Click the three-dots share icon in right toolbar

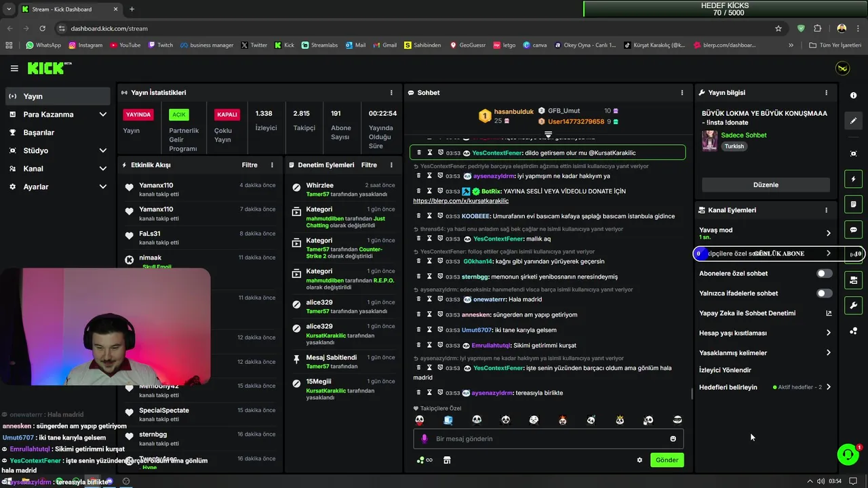coord(853,331)
